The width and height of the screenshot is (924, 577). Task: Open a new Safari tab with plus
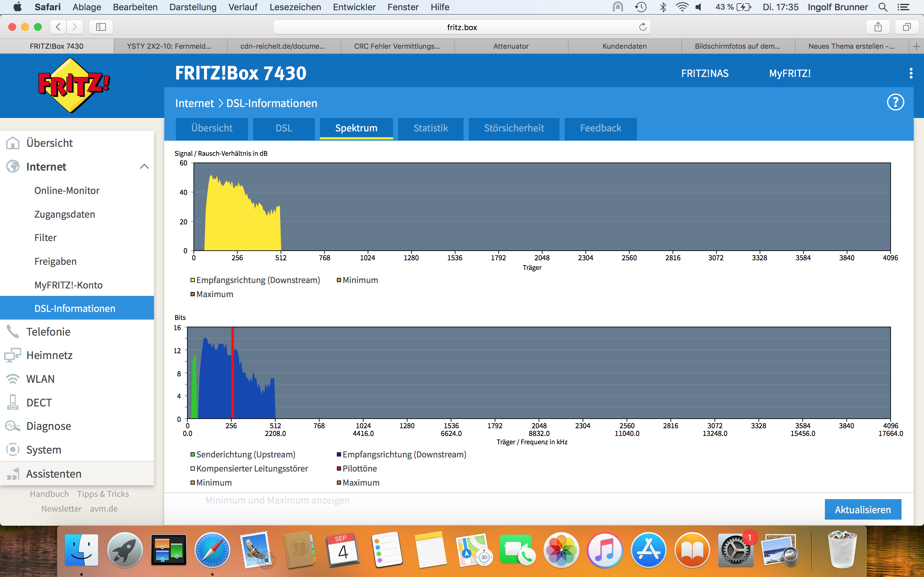[916, 46]
